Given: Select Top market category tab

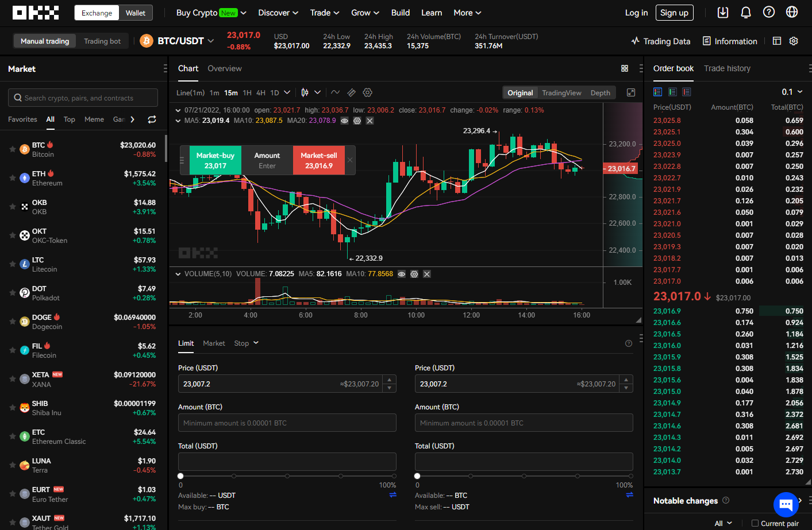Looking at the screenshot, I should (69, 119).
